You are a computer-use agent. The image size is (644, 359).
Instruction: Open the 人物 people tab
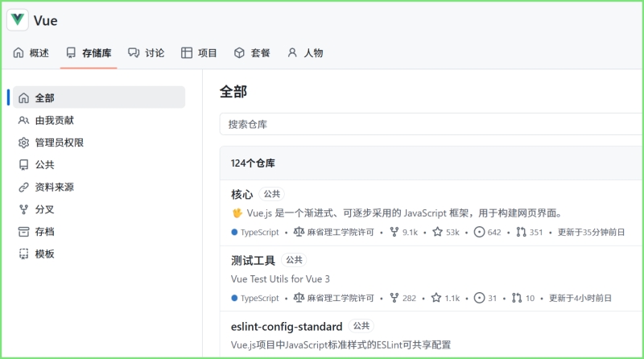coord(305,53)
